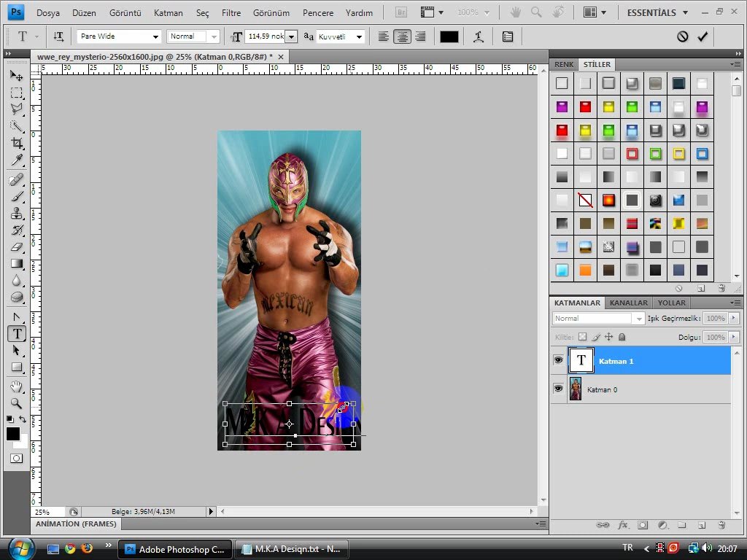Toggle Quick Mask mode
Screen dimensions: 747x560
16,458
